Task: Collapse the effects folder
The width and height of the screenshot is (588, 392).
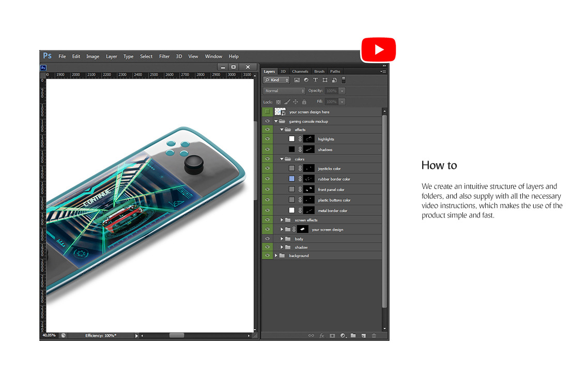Action: (282, 130)
